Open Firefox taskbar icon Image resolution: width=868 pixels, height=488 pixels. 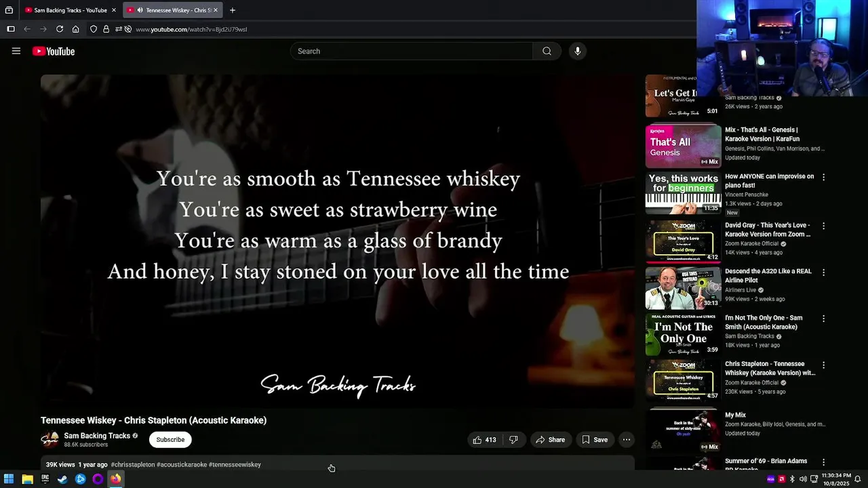pyautogui.click(x=115, y=479)
